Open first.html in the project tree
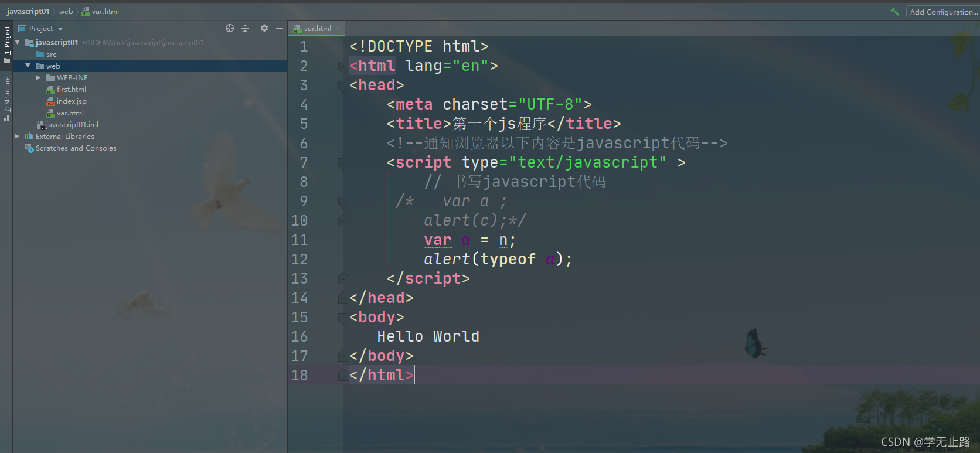Image resolution: width=980 pixels, height=453 pixels. pos(72,89)
